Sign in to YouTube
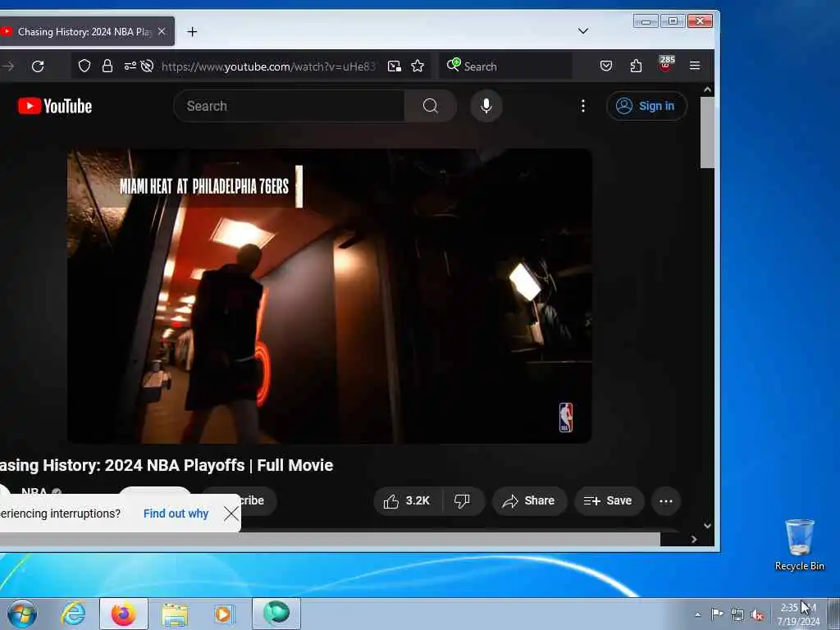840x630 pixels. point(646,106)
